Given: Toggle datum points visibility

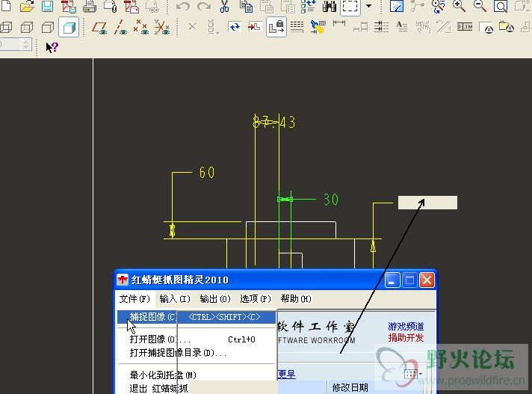Looking at the screenshot, I should [140, 27].
